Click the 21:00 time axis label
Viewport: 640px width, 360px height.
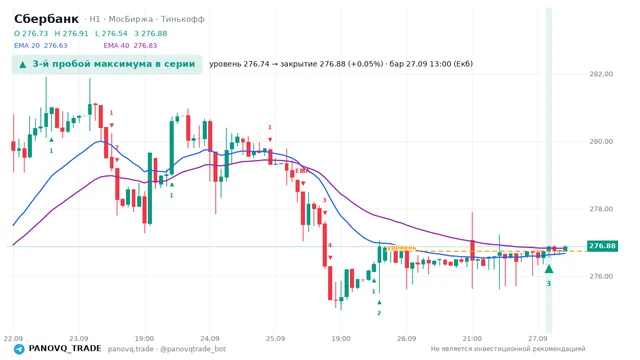472,339
